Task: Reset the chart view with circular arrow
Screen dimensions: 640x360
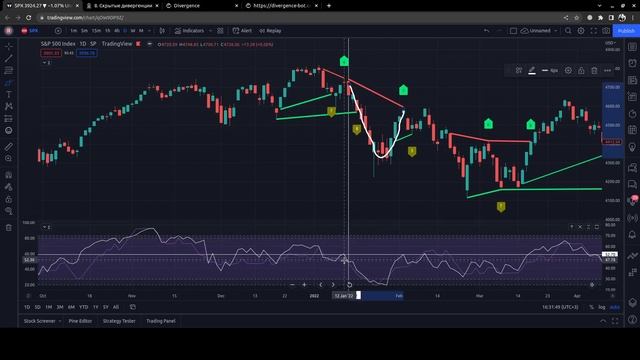Action: click(x=349, y=284)
